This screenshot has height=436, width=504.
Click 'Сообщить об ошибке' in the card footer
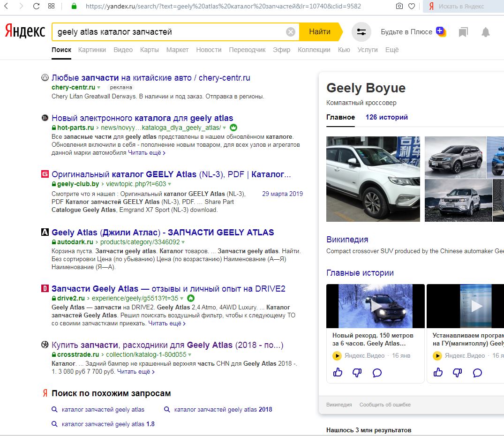(385, 405)
